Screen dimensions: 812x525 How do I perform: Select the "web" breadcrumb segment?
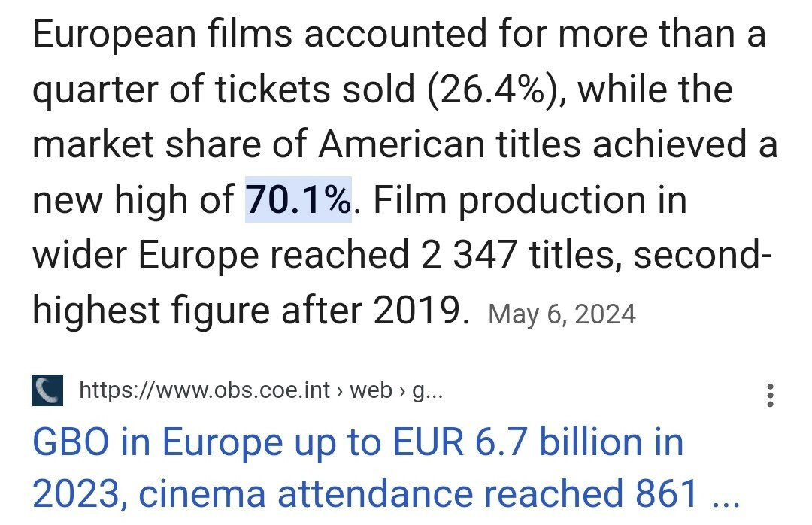(x=371, y=390)
